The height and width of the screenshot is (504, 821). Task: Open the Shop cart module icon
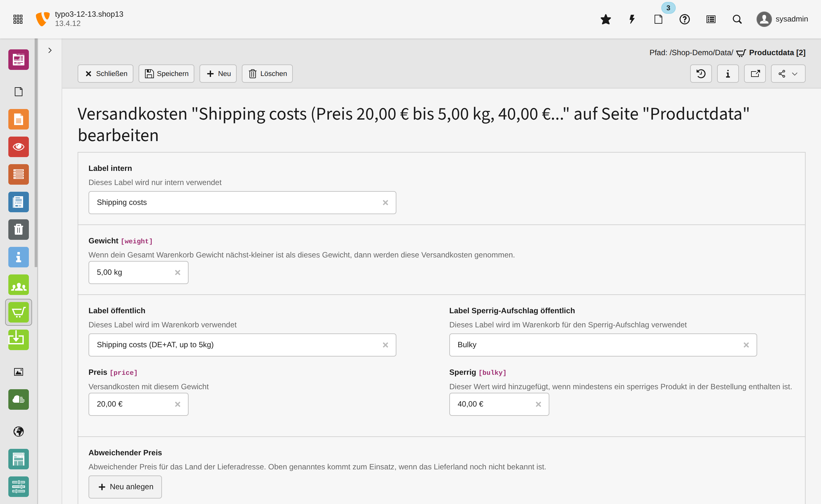(x=18, y=312)
